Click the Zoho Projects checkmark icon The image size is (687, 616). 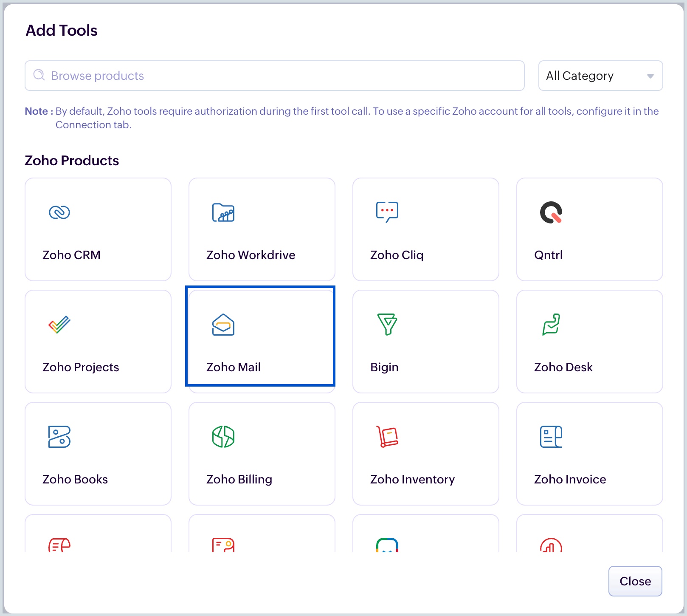(59, 325)
